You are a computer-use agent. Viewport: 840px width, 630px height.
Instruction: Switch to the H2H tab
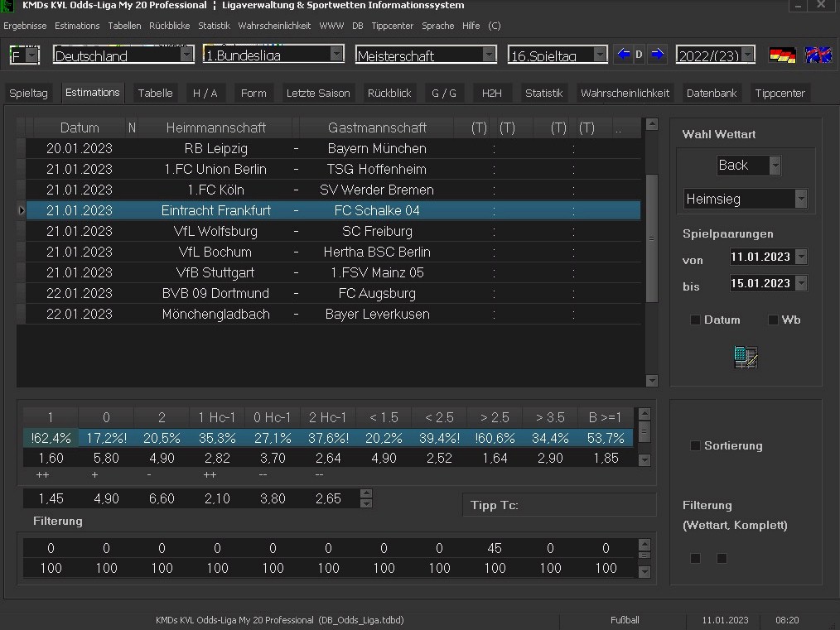pos(492,94)
